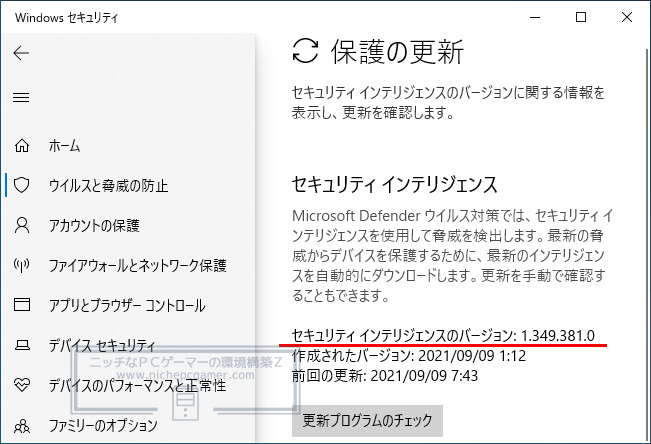The height and width of the screenshot is (444, 651).
Task: Click the back arrow icon
Action: [x=21, y=53]
